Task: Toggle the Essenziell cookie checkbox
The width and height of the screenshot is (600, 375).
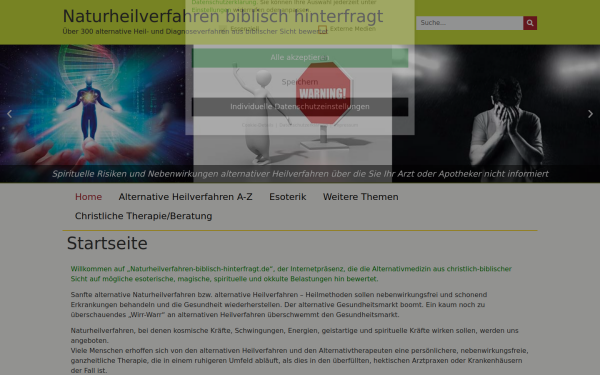Action: (x=222, y=29)
